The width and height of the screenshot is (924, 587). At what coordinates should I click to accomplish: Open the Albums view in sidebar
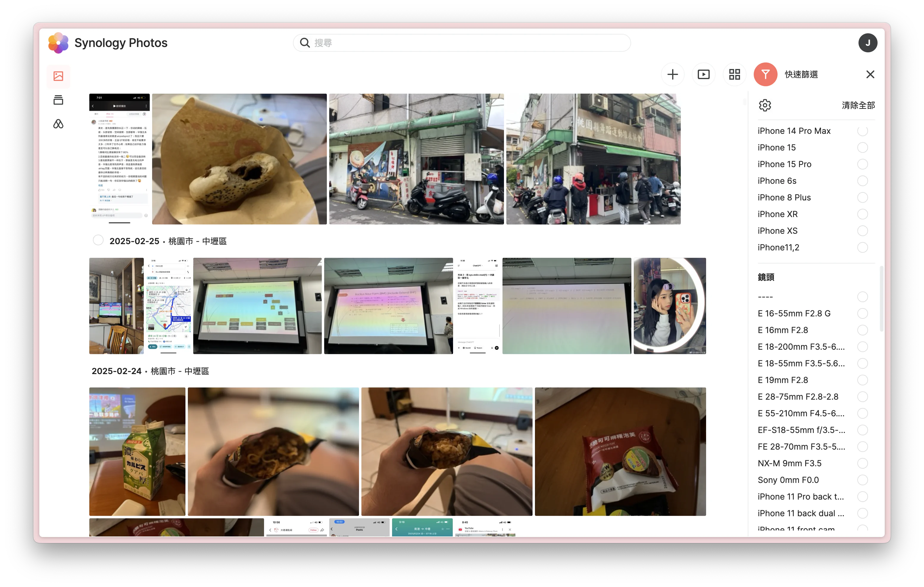[x=58, y=100]
